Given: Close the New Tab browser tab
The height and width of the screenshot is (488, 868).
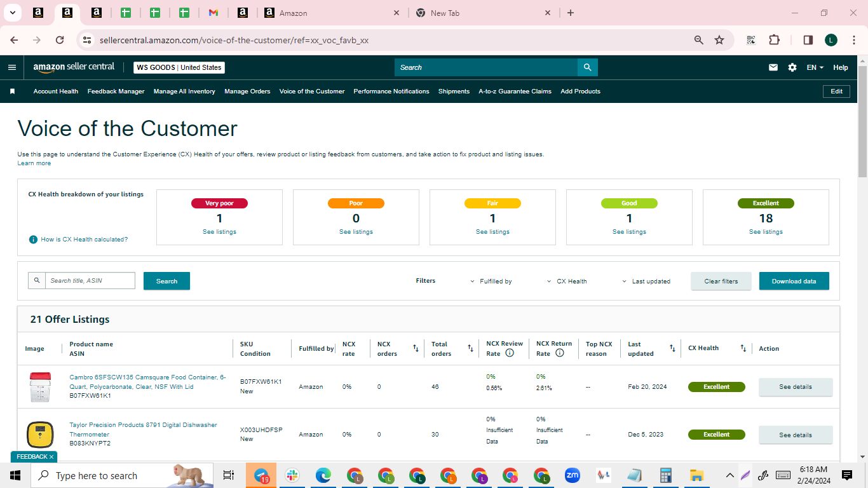Looking at the screenshot, I should click(548, 13).
